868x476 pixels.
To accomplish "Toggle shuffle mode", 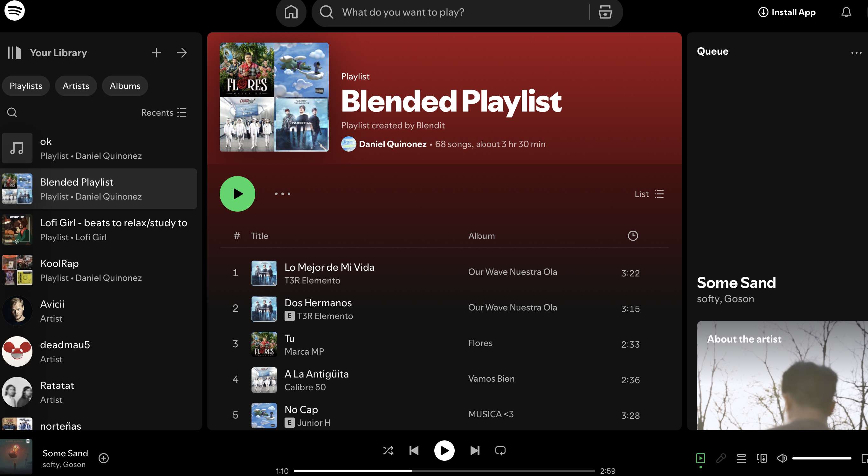I will pos(388,450).
